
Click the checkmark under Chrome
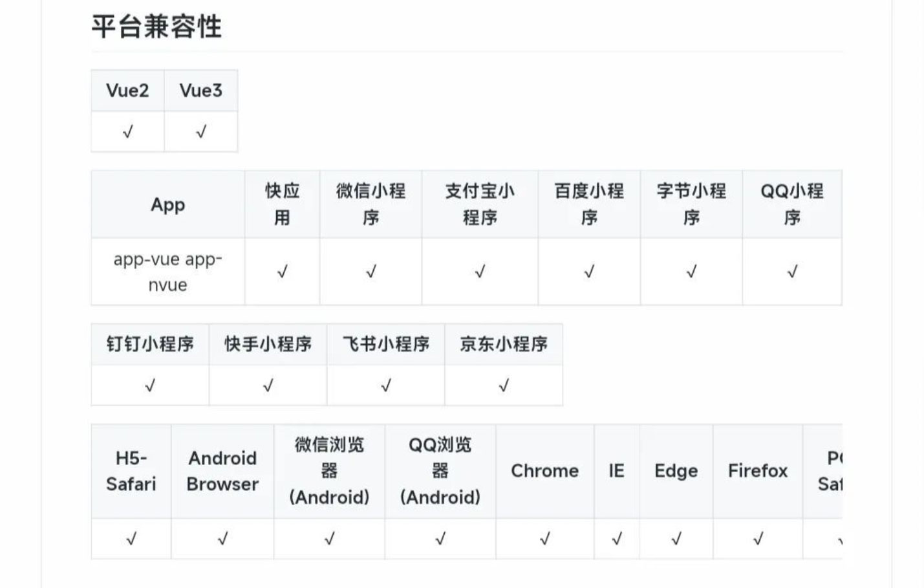pyautogui.click(x=544, y=538)
